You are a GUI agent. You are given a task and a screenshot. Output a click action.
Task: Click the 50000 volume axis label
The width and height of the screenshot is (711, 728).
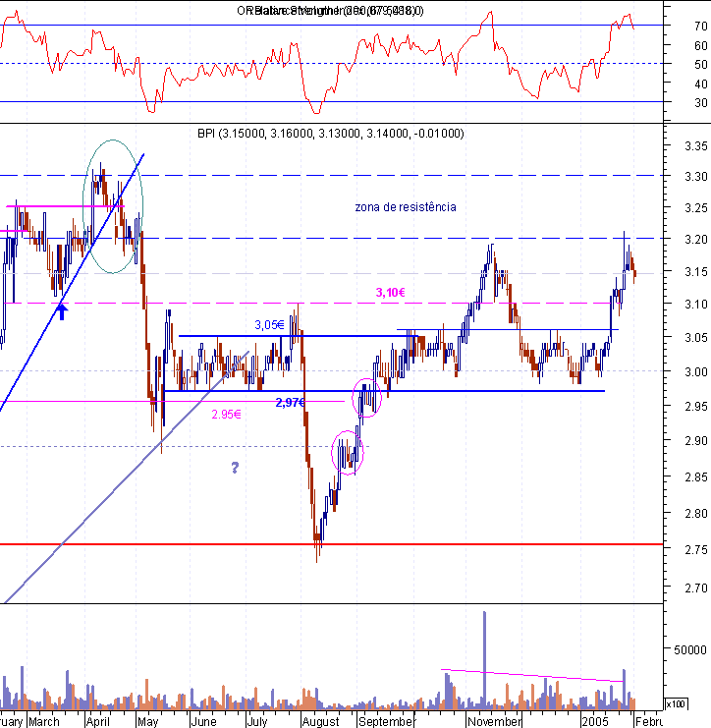tap(689, 650)
